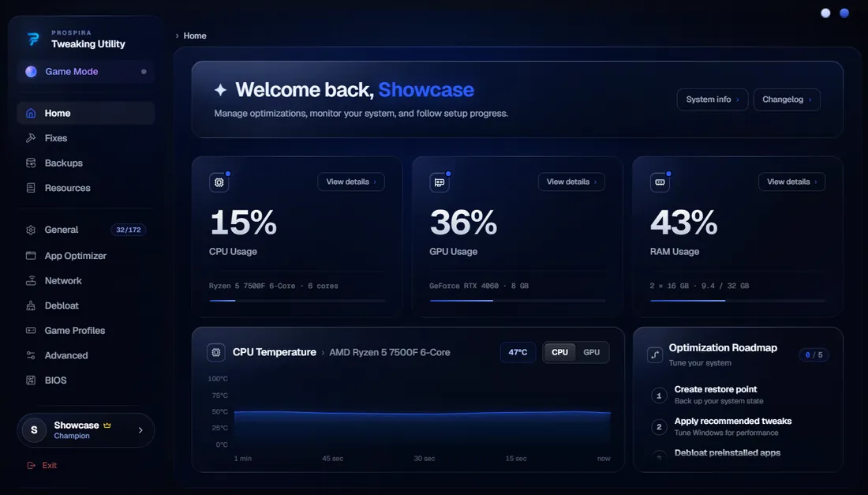Click the GeForce RTX 4060 · 8 GB text
The image size is (868, 495).
pyautogui.click(x=479, y=287)
